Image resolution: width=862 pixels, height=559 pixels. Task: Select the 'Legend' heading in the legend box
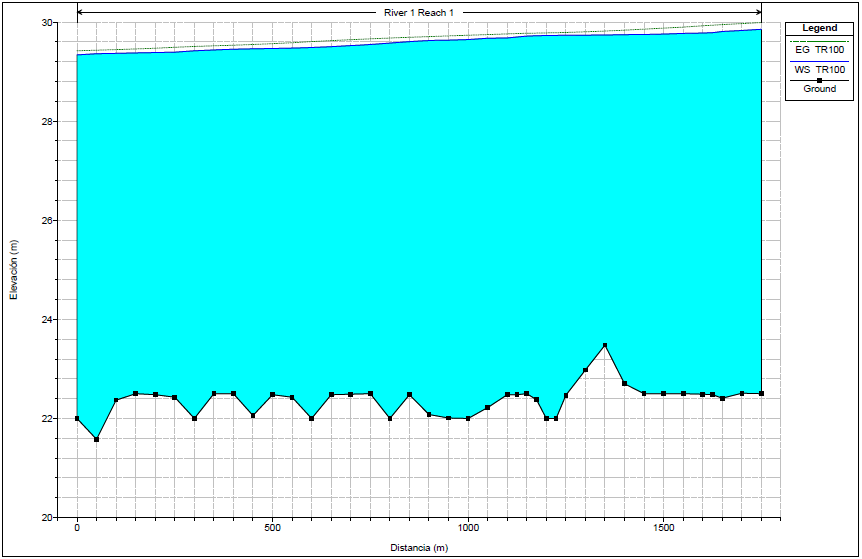[819, 28]
